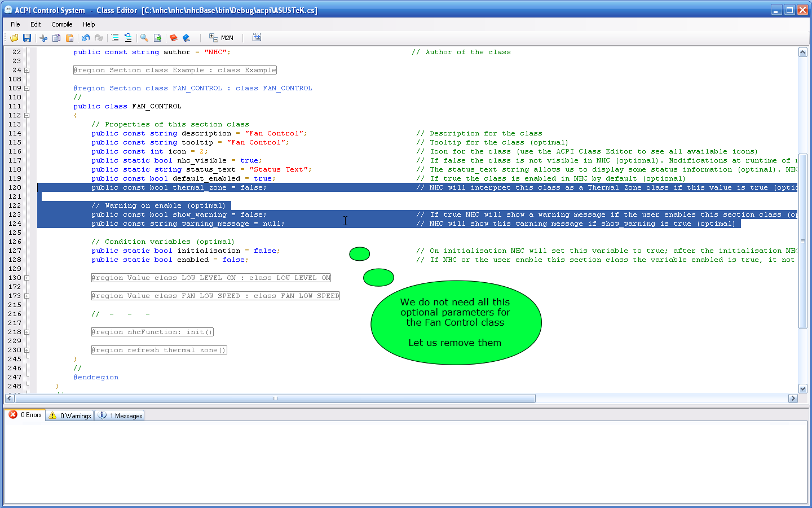Expand the collapsed Section class Example region
The width and height of the screenshot is (812, 508).
tap(27, 71)
